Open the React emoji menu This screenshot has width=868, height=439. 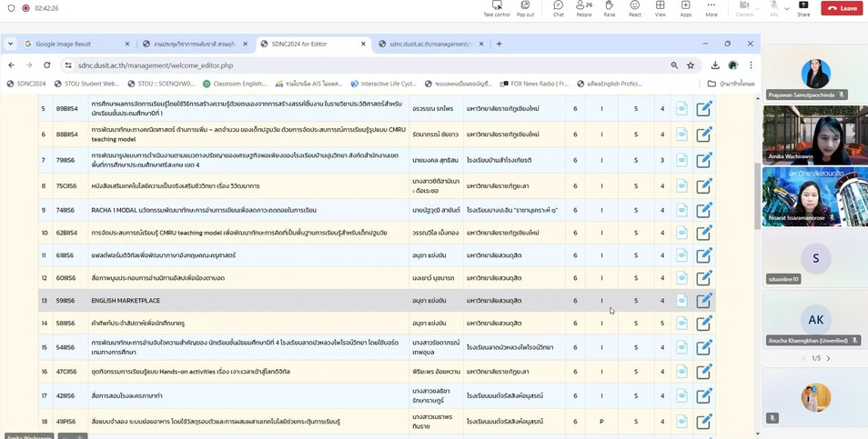tap(634, 8)
